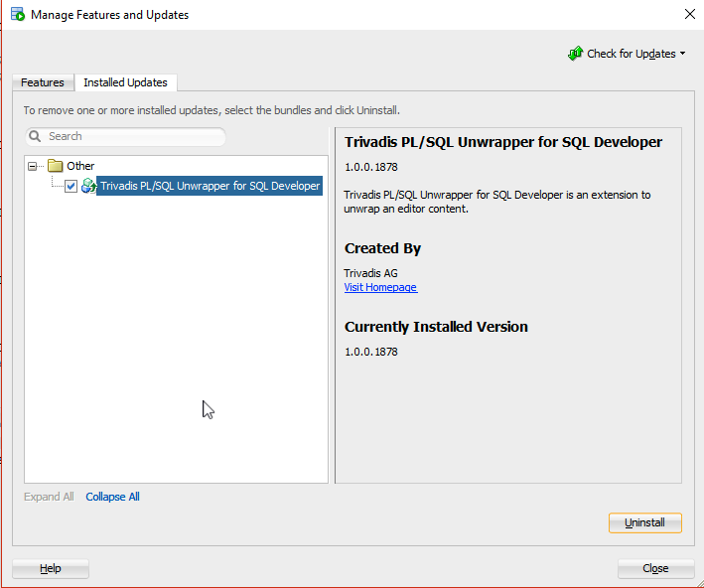Viewport: 704px width, 588px height.
Task: Click the magnifier icon in the Search box
Action: (x=35, y=136)
